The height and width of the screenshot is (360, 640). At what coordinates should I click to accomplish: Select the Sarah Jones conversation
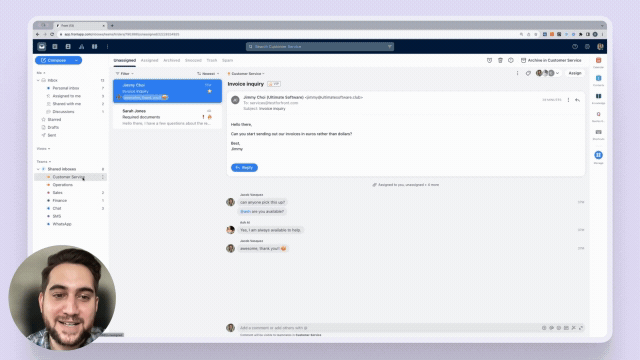pyautogui.click(x=167, y=117)
